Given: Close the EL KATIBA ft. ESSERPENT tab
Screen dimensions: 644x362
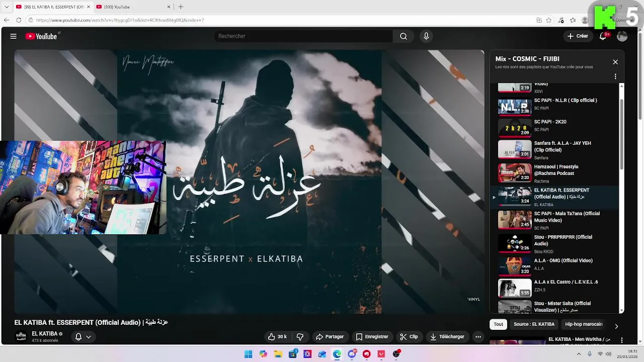Looking at the screenshot, I should coord(88,7).
